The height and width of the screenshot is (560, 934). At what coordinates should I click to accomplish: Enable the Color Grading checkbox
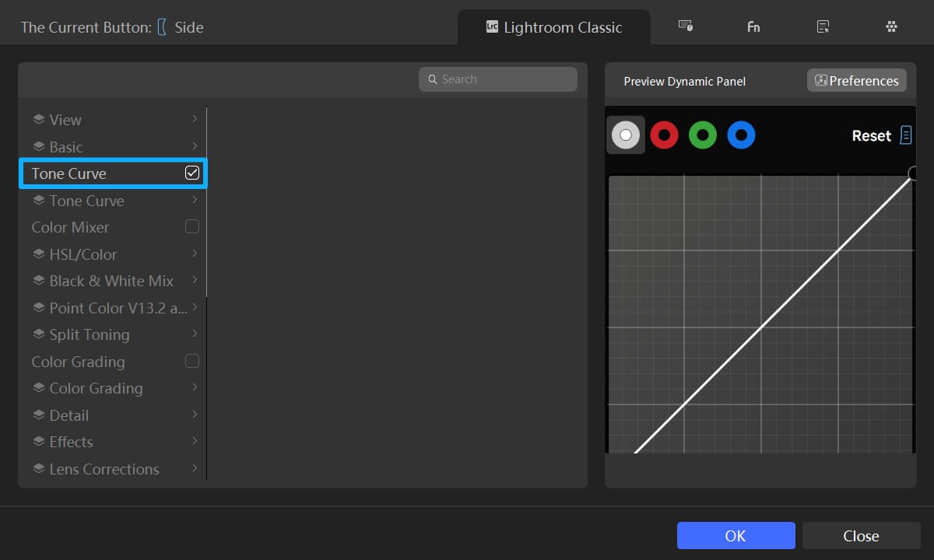click(x=192, y=361)
